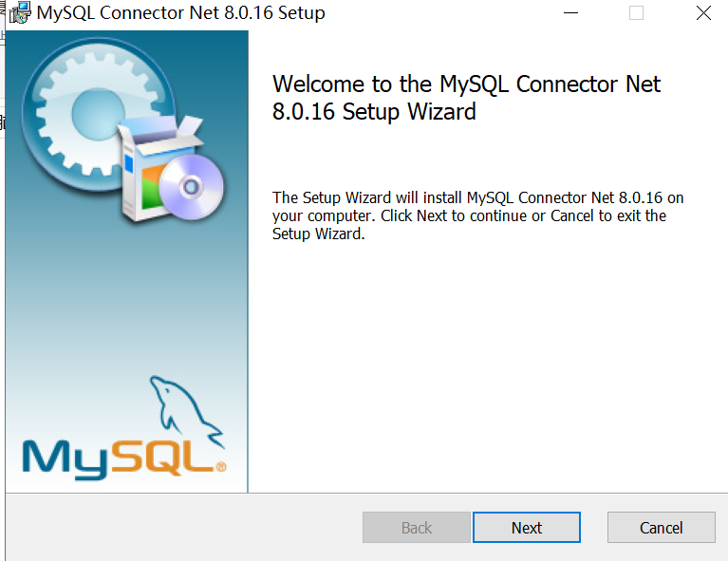Click the window title 'MySQL Connector Net 8.0.16 Setup'
728x561 pixels.
(180, 13)
